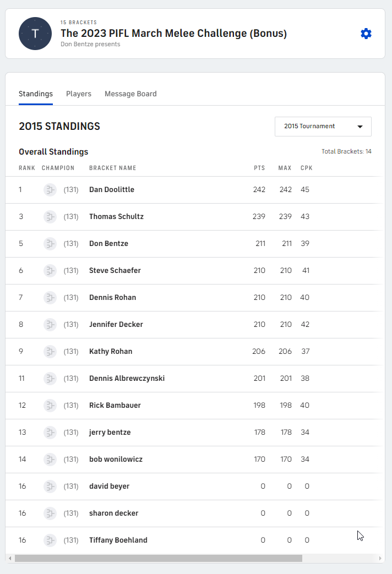
Task: Click bracket icon for Kathy Rohan
Action: pyautogui.click(x=50, y=352)
